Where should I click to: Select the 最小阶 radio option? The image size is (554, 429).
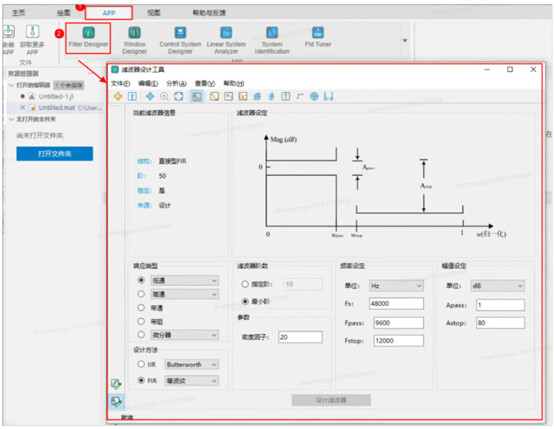point(245,301)
